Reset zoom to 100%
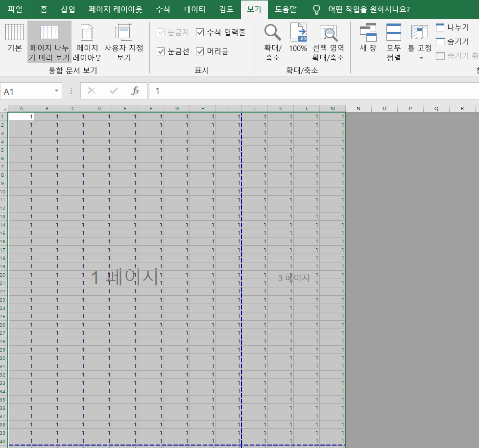The width and height of the screenshot is (479, 448). (x=298, y=38)
